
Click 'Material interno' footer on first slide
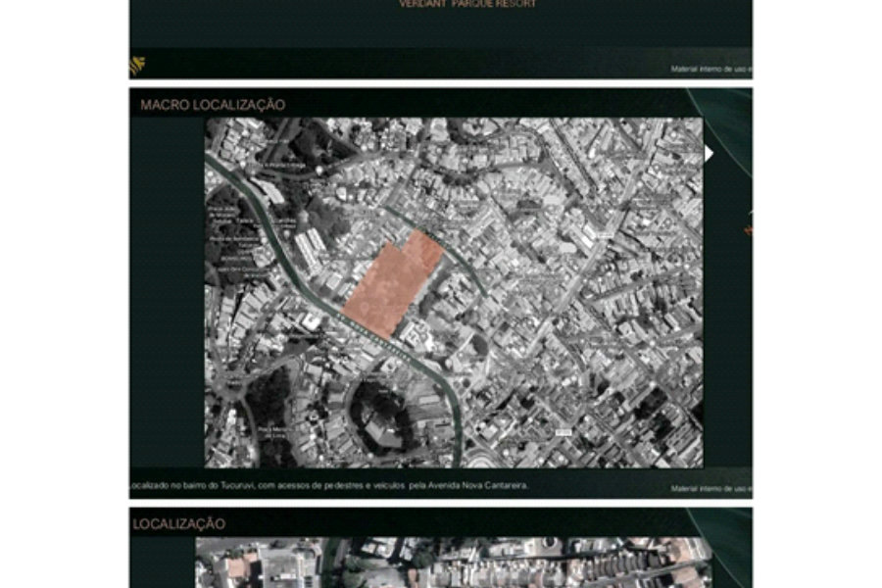pyautogui.click(x=711, y=70)
